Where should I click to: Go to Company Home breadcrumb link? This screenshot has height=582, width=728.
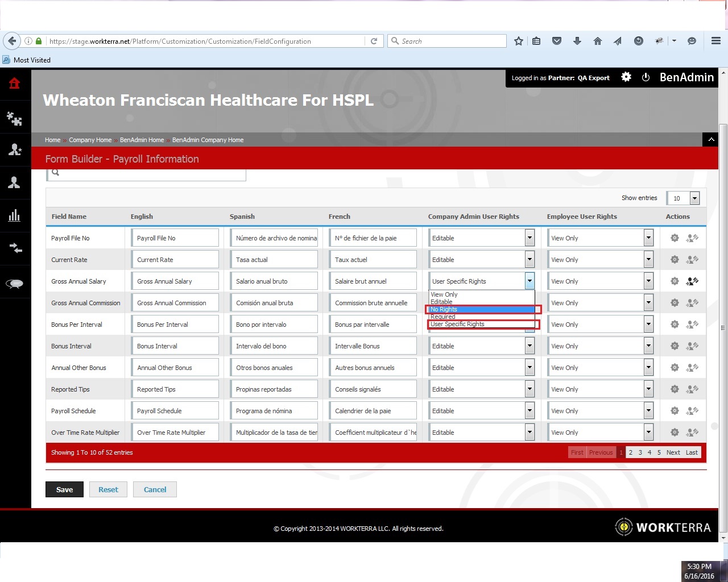point(90,140)
